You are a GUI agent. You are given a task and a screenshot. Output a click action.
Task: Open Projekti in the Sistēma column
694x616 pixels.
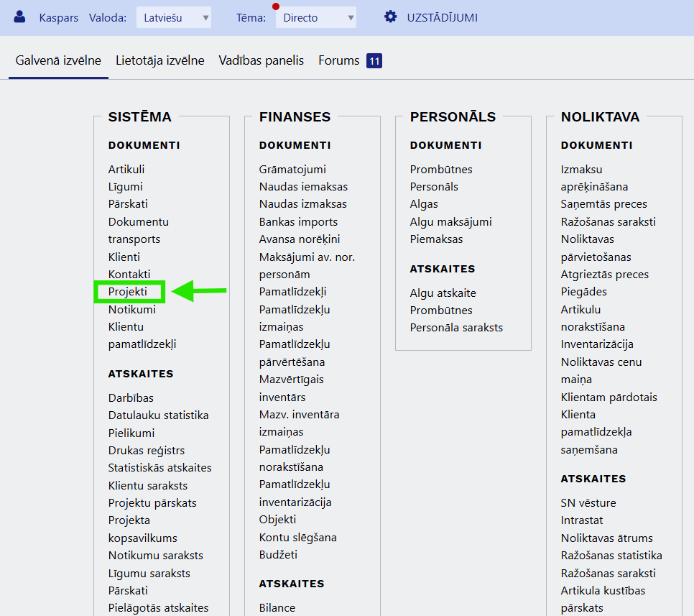point(128,292)
